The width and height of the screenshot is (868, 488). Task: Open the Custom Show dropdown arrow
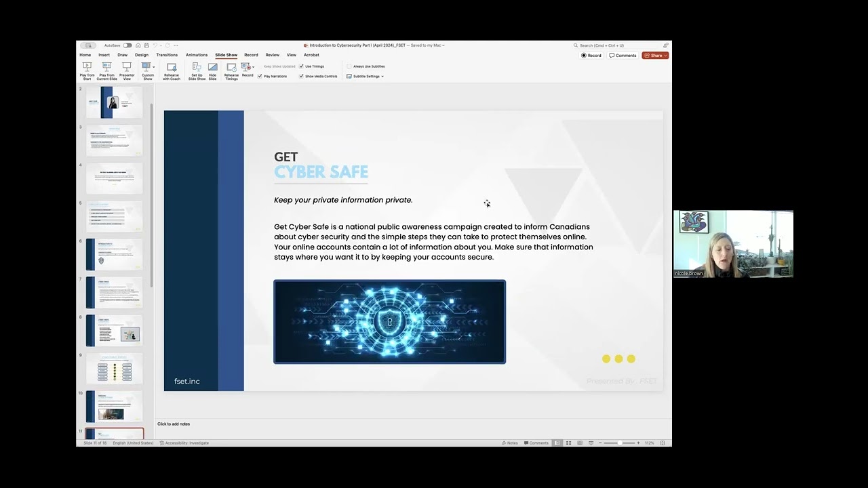point(154,67)
